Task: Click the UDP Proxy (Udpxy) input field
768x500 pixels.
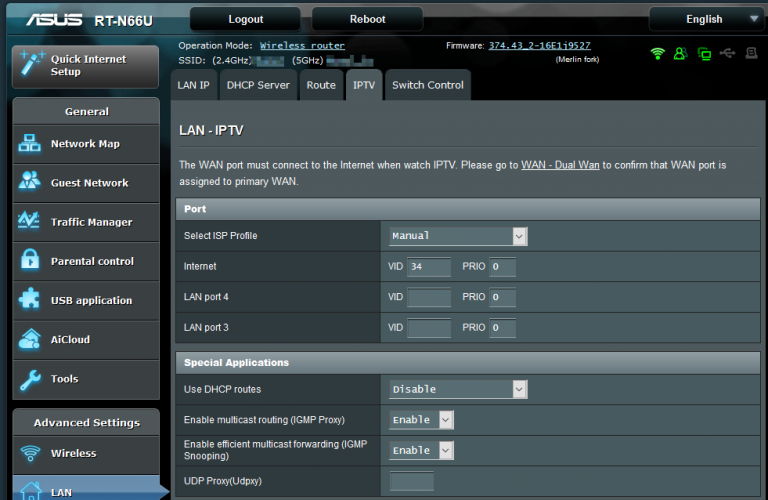Action: 411,482
